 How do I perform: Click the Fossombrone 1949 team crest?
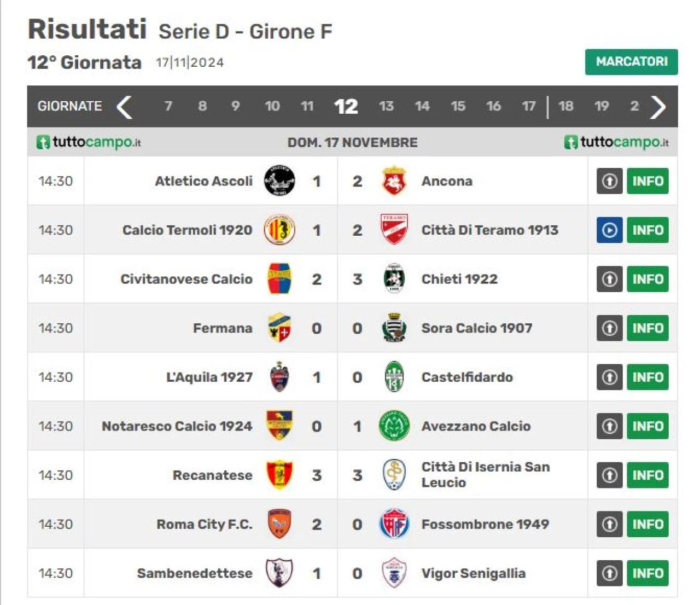(394, 523)
